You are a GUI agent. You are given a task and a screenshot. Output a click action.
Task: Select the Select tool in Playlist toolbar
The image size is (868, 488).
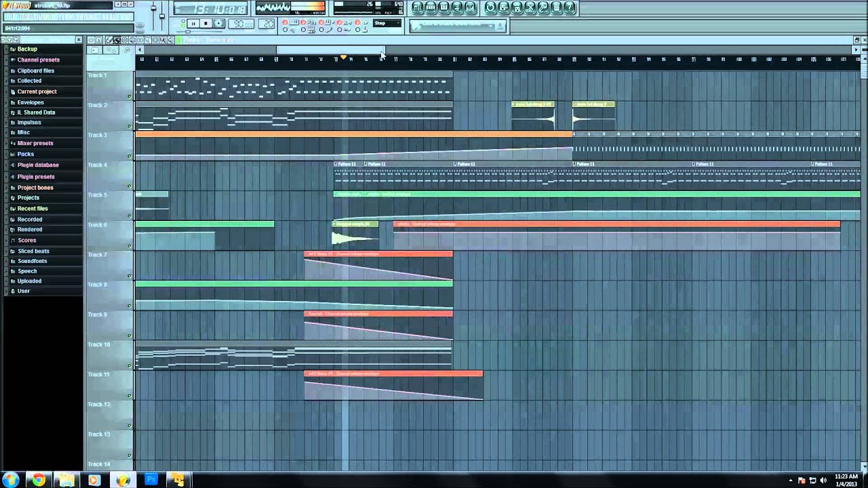(155, 40)
